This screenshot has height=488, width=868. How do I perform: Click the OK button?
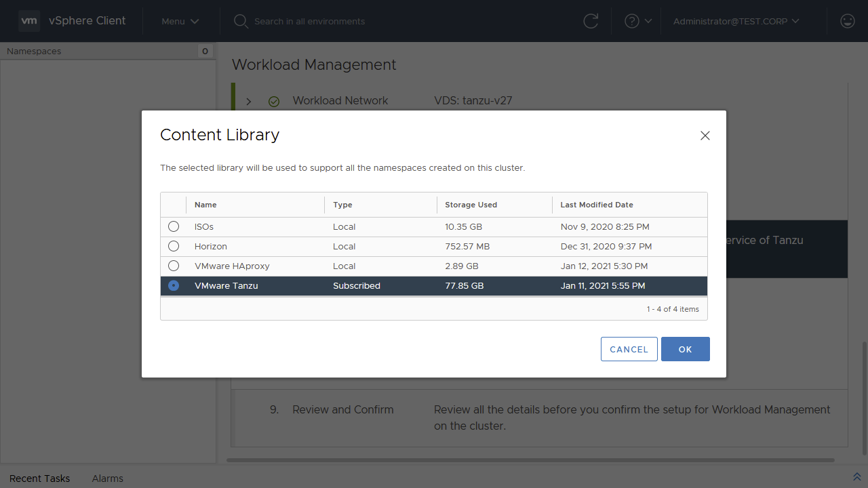(686, 349)
